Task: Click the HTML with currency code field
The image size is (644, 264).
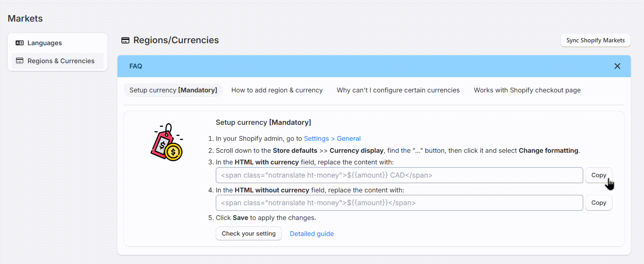Action: click(x=399, y=175)
